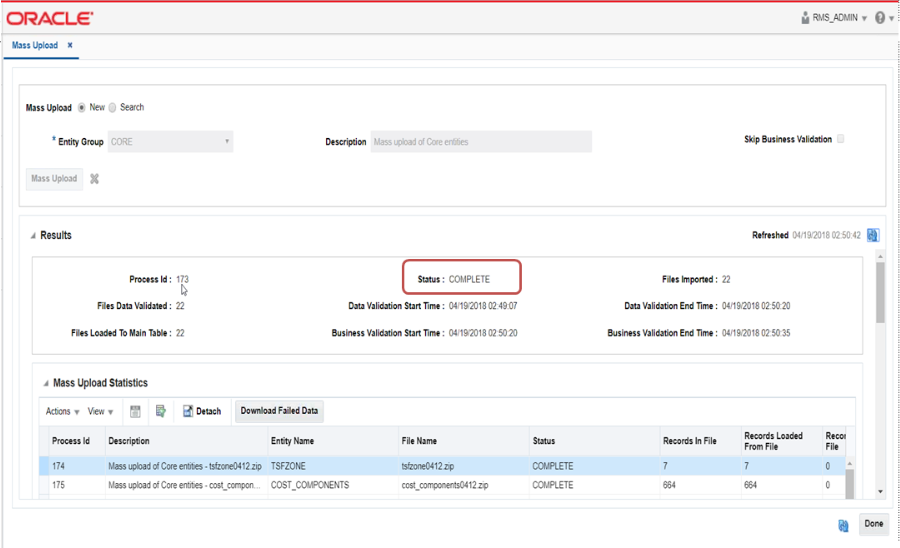
Task: Click the refresh icon beside the Done button
Action: tap(843, 526)
